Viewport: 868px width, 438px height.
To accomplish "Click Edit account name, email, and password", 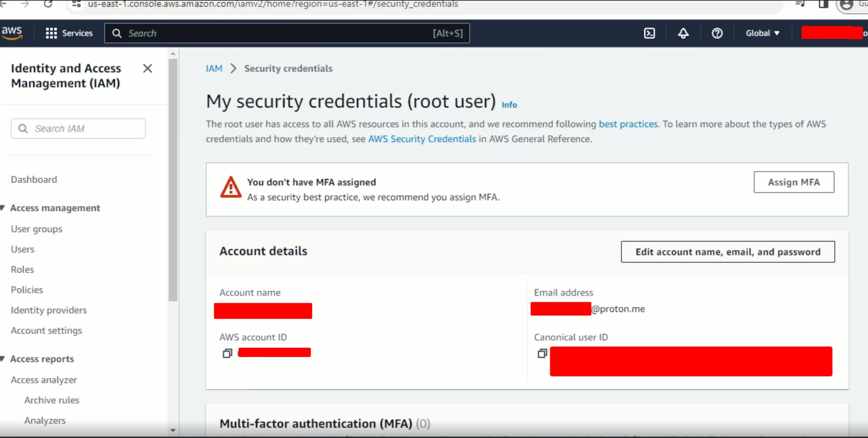I will tap(728, 252).
